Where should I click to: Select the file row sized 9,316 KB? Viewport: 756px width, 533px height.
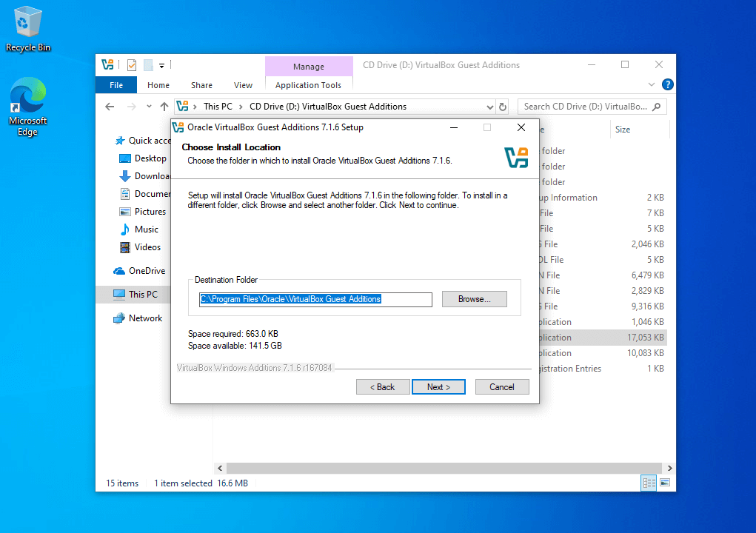[x=603, y=306]
